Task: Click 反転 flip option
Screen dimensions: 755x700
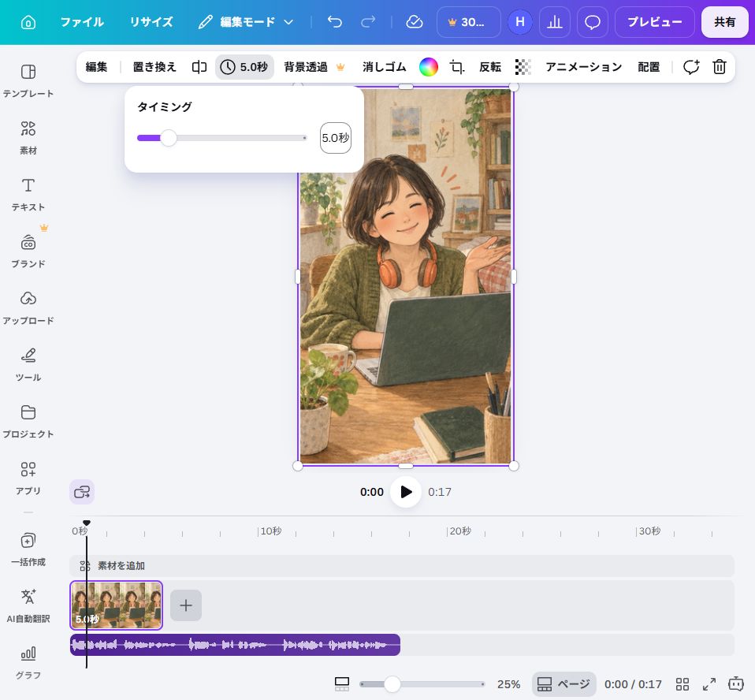Action: tap(490, 67)
